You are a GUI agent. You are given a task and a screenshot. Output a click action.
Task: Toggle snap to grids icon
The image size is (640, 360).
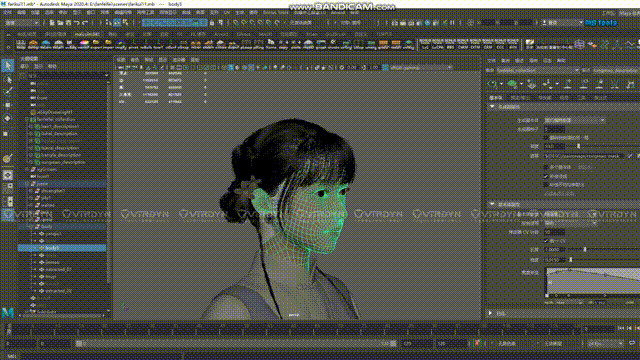tap(236, 23)
